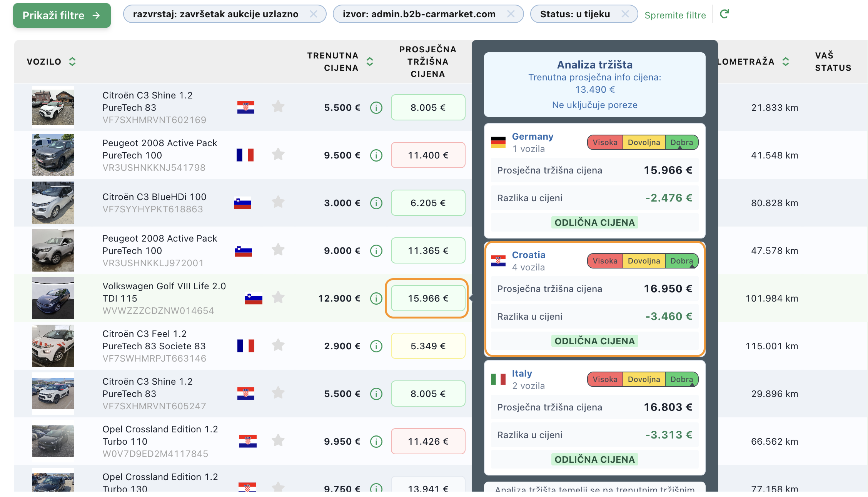Sort by the kilometraža column arrows

[786, 62]
